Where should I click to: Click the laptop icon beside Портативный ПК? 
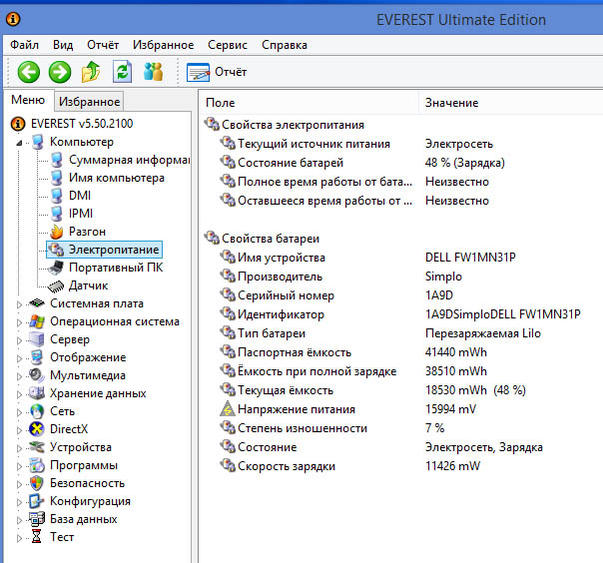point(56,268)
